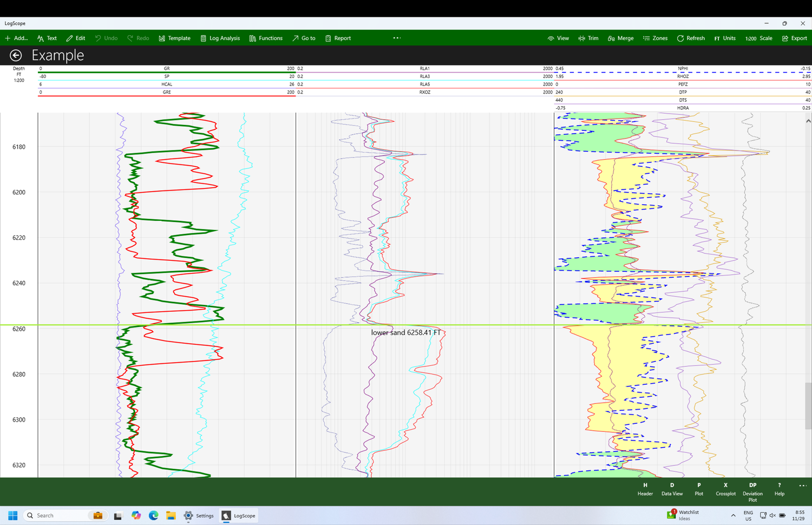Screen dimensions: 812x525
Task: Select the HCAL curve header
Action: pos(166,84)
